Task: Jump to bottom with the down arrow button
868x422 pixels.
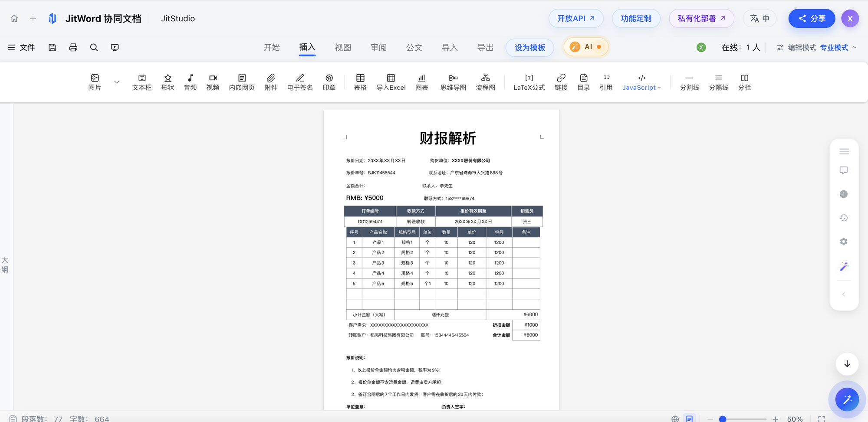Action: (847, 364)
